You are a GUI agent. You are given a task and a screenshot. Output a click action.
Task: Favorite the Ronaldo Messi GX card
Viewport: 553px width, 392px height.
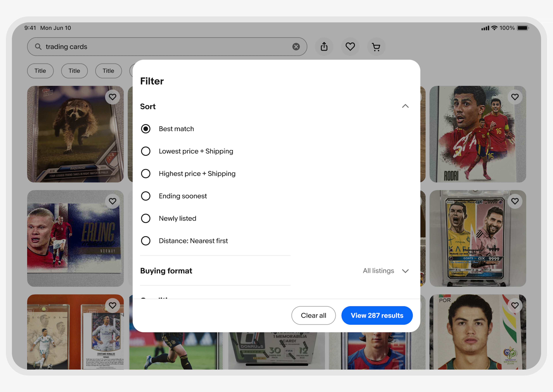515,201
